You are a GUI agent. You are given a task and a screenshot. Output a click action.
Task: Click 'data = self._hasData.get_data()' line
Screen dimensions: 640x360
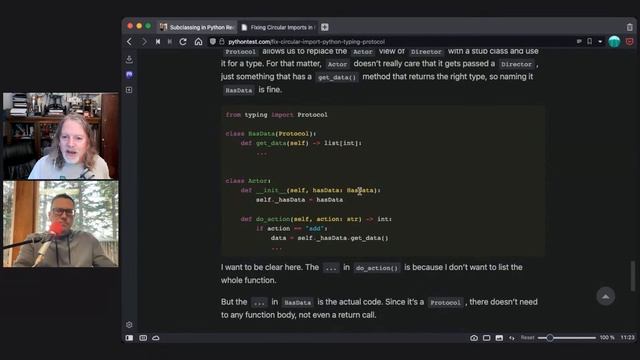point(329,238)
